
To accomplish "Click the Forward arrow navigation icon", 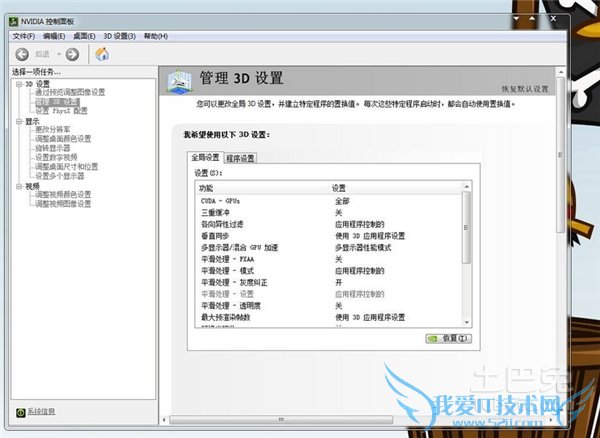I will 72,54.
